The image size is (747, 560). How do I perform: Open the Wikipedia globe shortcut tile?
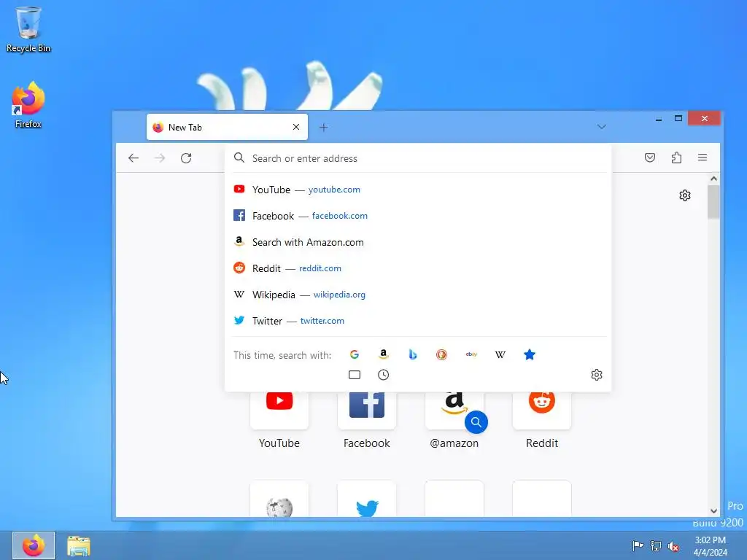(x=279, y=499)
